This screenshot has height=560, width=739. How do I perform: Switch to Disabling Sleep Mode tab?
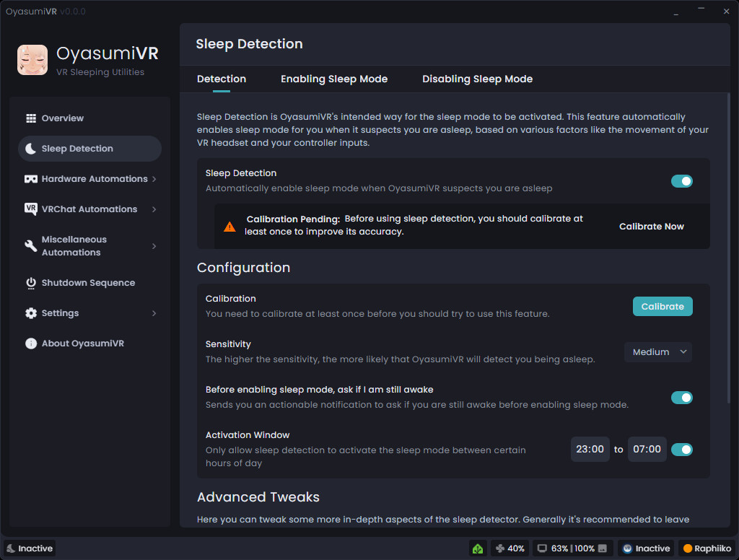coord(478,79)
